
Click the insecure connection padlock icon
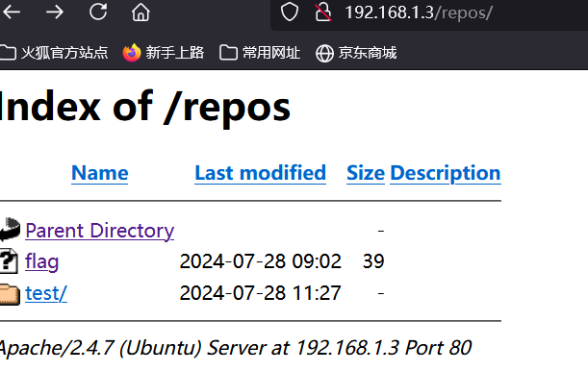click(x=323, y=12)
